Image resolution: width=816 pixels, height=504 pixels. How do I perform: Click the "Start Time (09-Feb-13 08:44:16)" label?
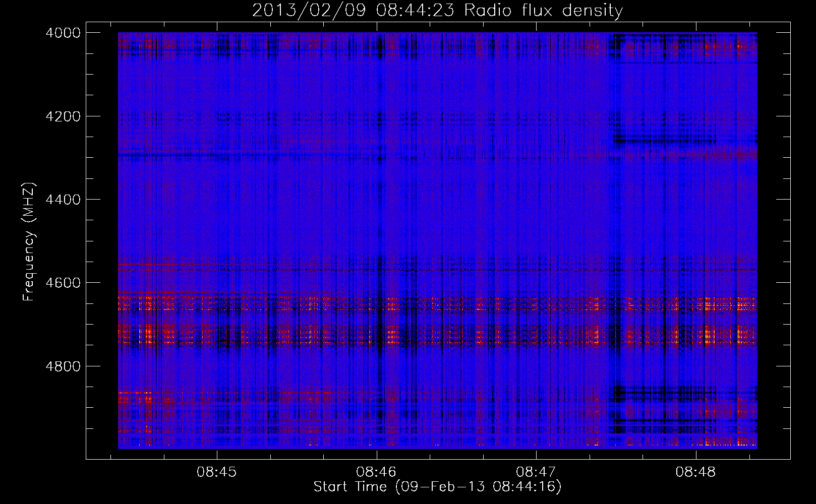[x=437, y=487]
